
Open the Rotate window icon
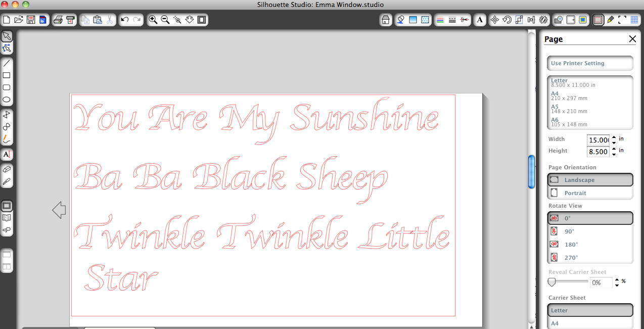click(x=507, y=20)
